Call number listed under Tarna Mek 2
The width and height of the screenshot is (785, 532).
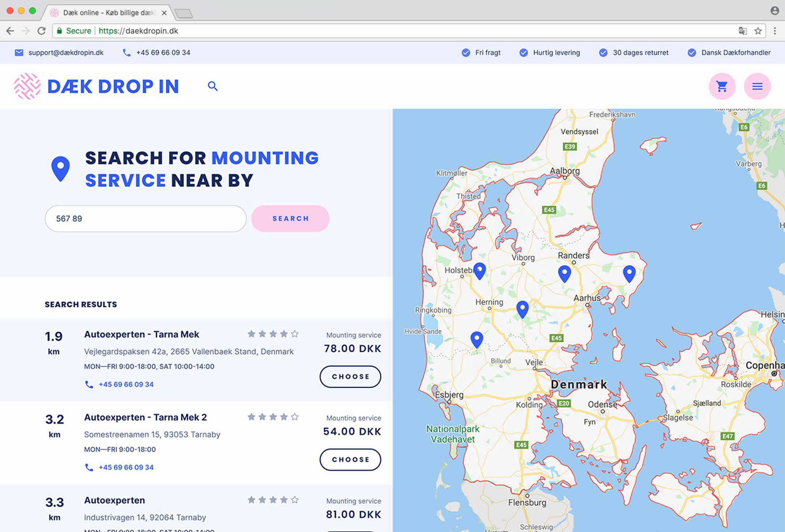tap(126, 467)
